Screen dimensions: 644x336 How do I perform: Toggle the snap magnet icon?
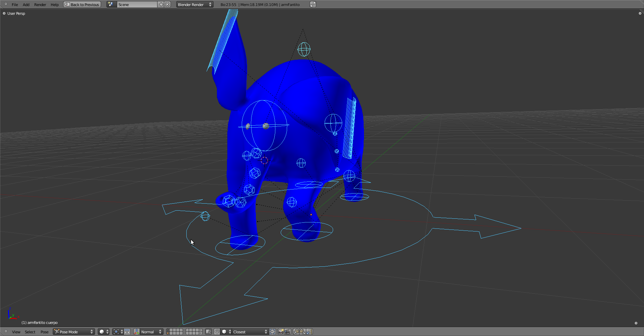click(217, 332)
